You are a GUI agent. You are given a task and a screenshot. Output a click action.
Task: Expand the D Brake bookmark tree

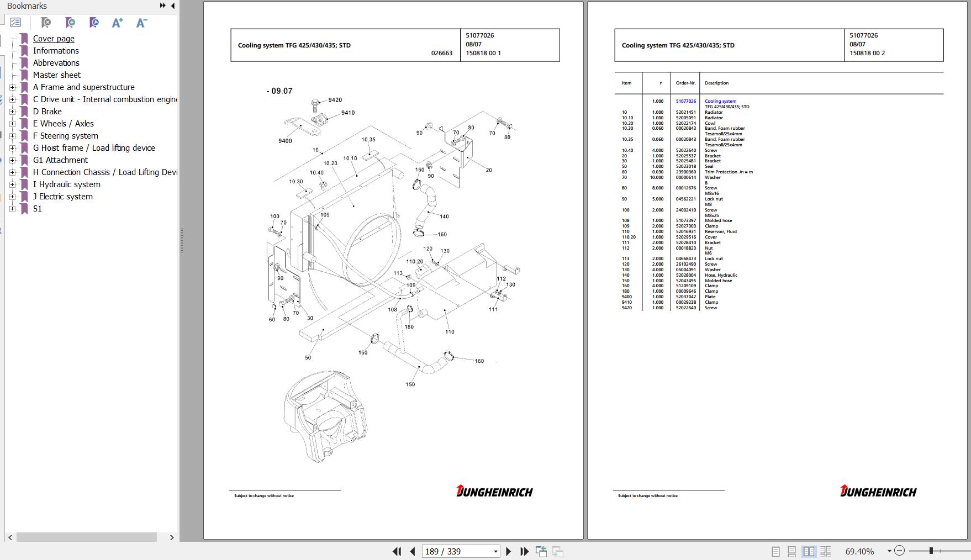coord(12,111)
